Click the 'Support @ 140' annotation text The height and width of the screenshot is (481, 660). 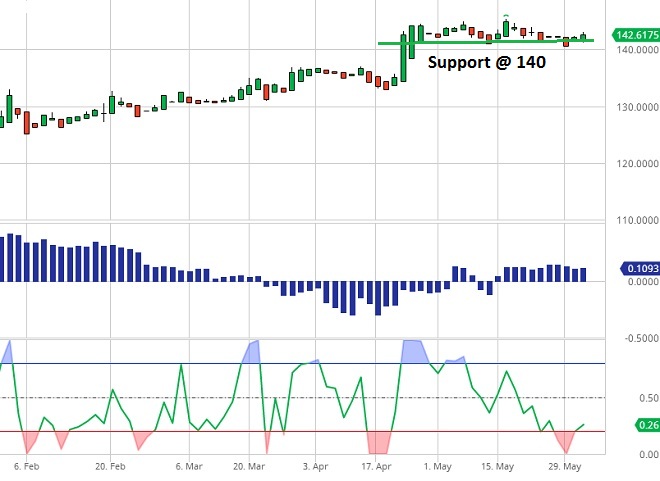[x=487, y=62]
